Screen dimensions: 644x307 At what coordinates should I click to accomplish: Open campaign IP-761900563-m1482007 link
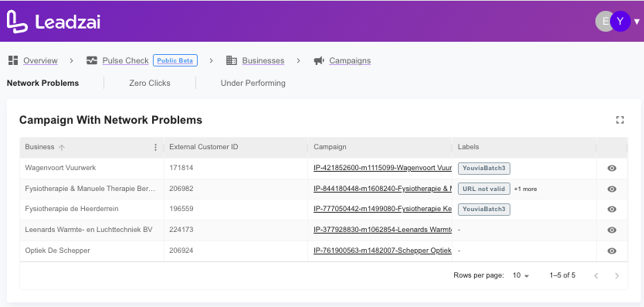[x=383, y=251]
